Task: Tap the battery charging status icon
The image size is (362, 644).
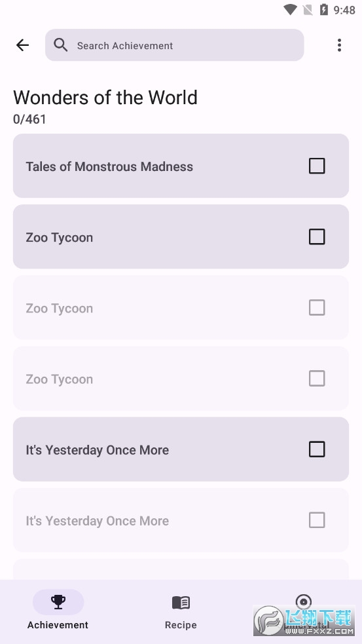Action: (x=324, y=10)
